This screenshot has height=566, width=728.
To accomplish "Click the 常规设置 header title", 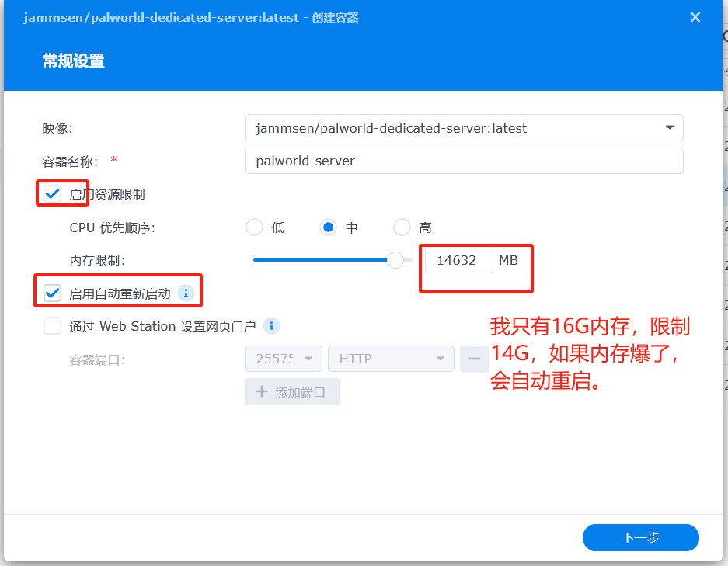I will pyautogui.click(x=73, y=61).
